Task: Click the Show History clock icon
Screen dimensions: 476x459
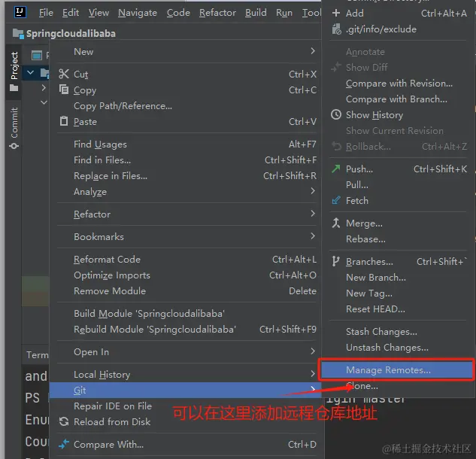Action: pyautogui.click(x=336, y=114)
